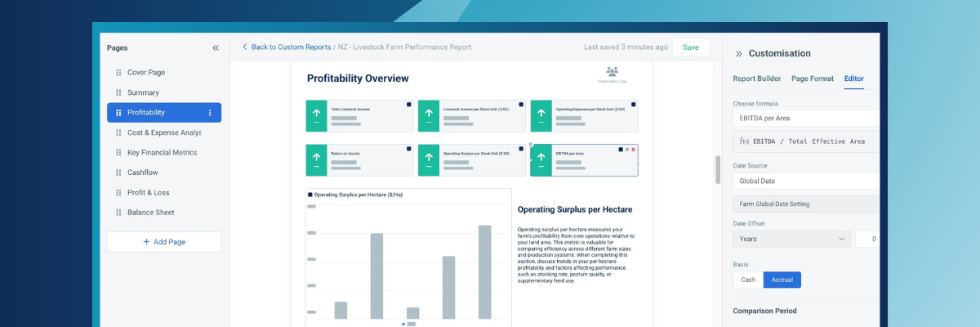This screenshot has height=327, width=980.
Task: Click the green arrow icon on Livestock Income per Stock Unit
Action: pos(428,116)
